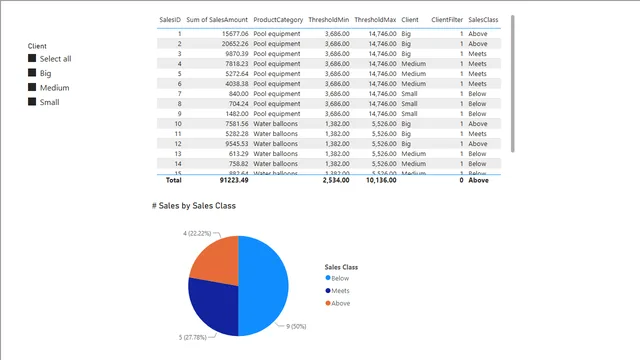Sort by SalesClass column header
The height and width of the screenshot is (360, 640).
tap(483, 20)
